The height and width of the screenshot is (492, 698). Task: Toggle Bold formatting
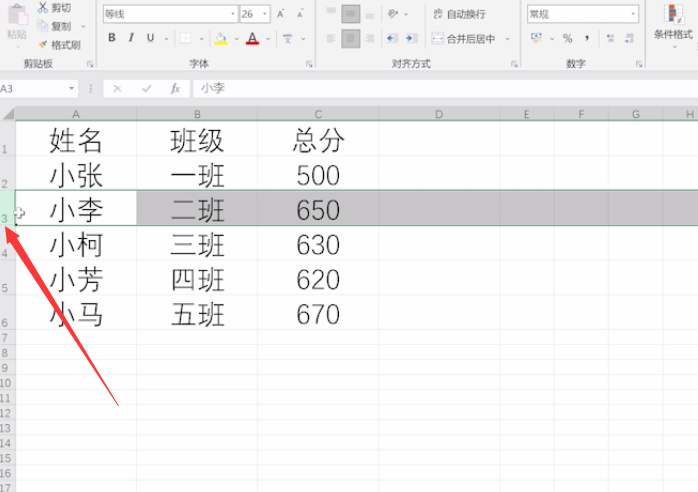(x=112, y=38)
